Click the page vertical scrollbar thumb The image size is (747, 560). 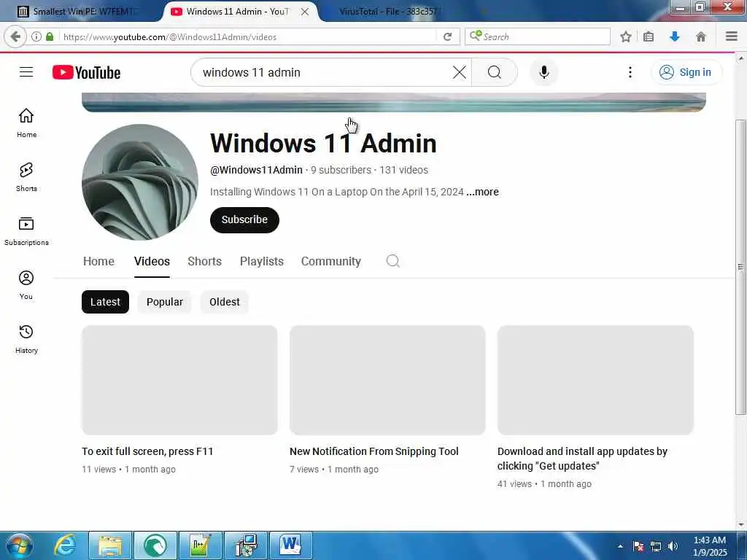coord(741,267)
